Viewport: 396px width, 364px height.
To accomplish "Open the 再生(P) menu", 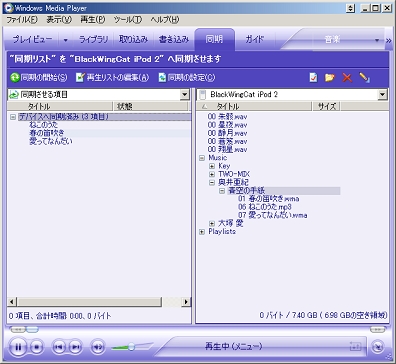I will click(x=93, y=20).
